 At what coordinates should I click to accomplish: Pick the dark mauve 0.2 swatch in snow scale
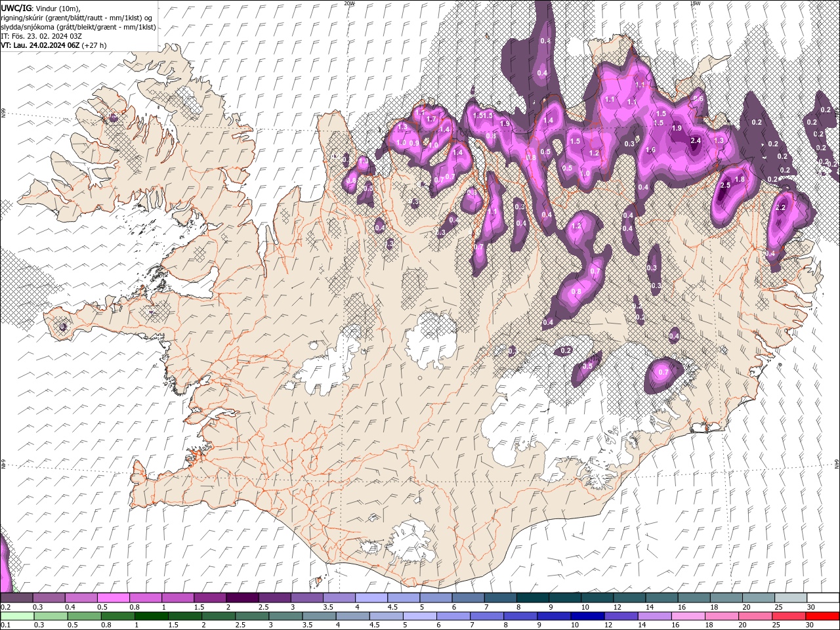click(16, 598)
